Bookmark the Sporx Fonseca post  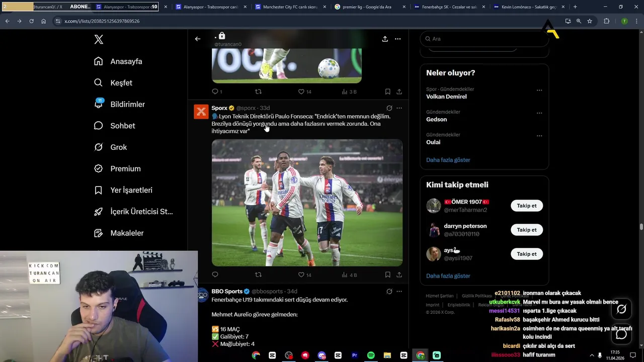[x=387, y=275]
